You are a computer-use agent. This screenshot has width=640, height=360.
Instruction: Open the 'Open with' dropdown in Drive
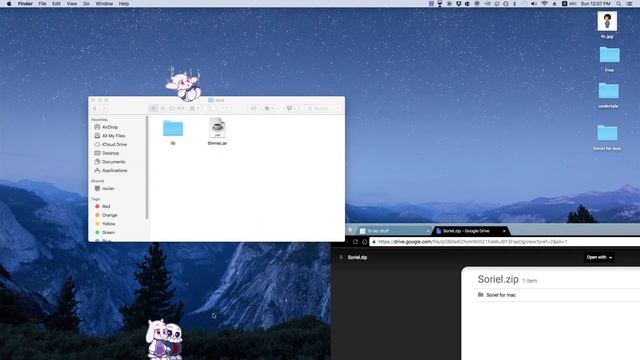[599, 257]
